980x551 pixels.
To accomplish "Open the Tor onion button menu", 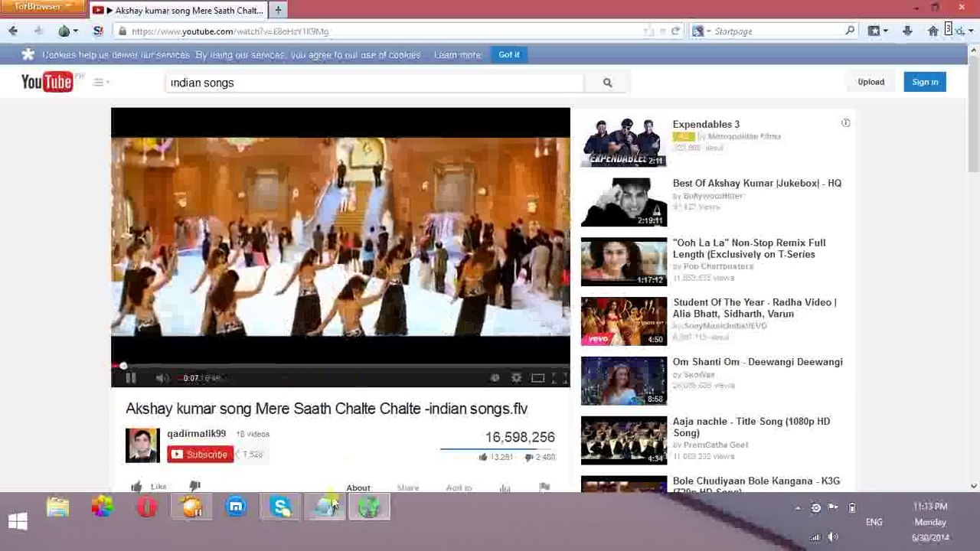I will tap(67, 31).
